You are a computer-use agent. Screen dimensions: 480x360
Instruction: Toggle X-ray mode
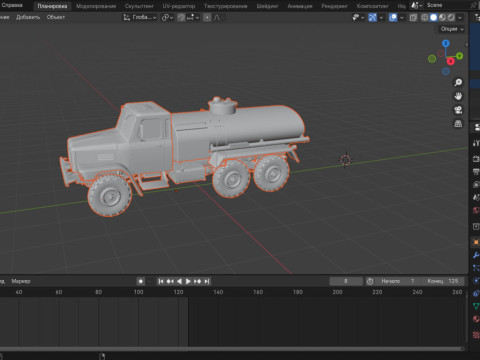point(413,17)
